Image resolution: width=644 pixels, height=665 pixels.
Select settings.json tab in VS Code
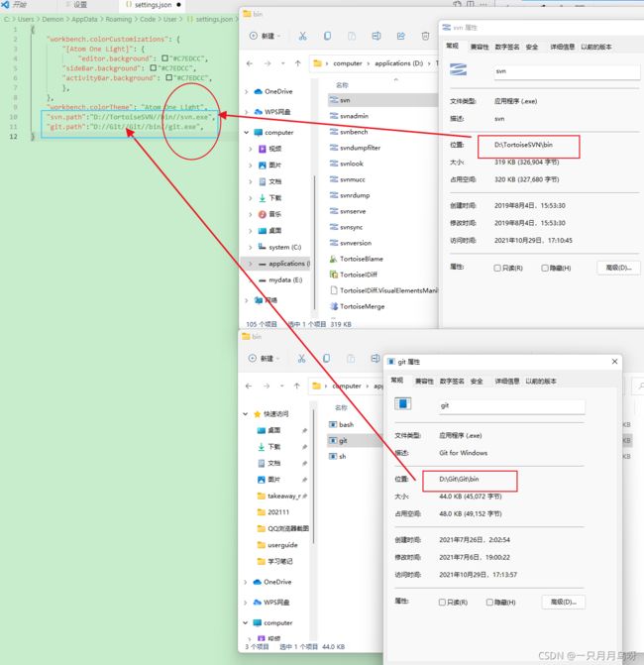pos(154,5)
